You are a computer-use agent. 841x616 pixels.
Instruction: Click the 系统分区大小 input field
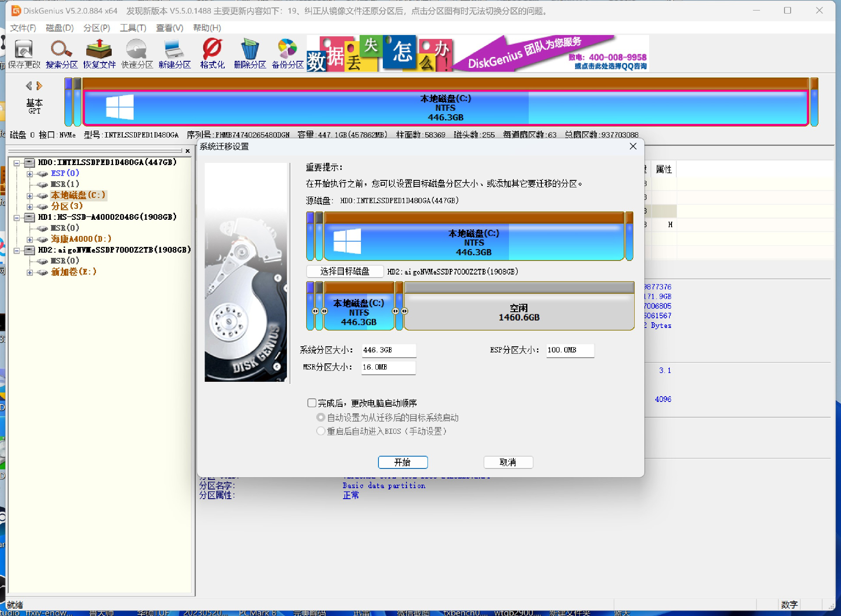click(388, 350)
